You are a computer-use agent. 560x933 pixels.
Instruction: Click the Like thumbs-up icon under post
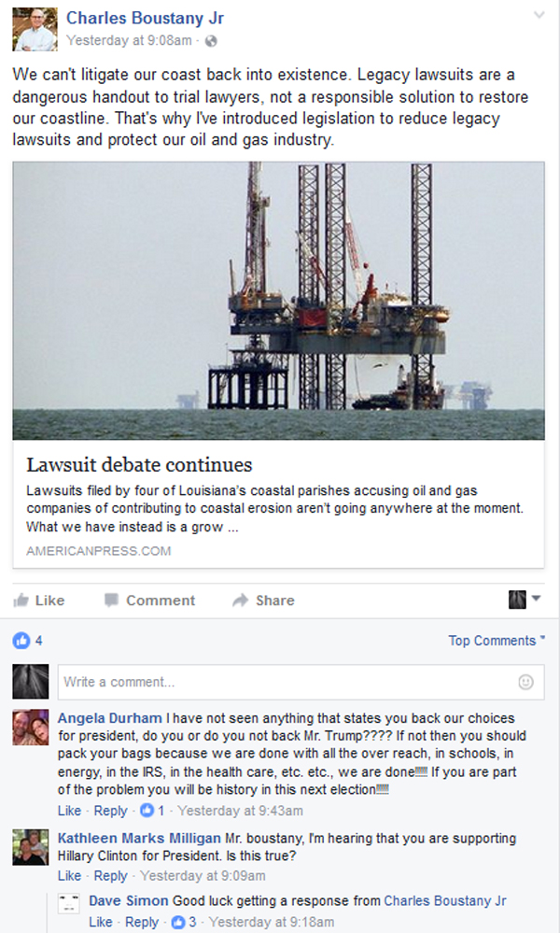[21, 600]
